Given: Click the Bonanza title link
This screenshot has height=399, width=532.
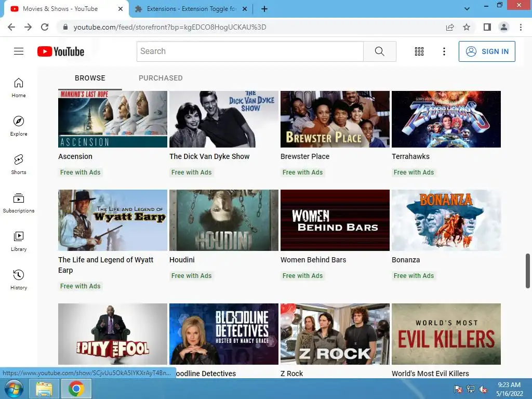Looking at the screenshot, I should [x=406, y=260].
